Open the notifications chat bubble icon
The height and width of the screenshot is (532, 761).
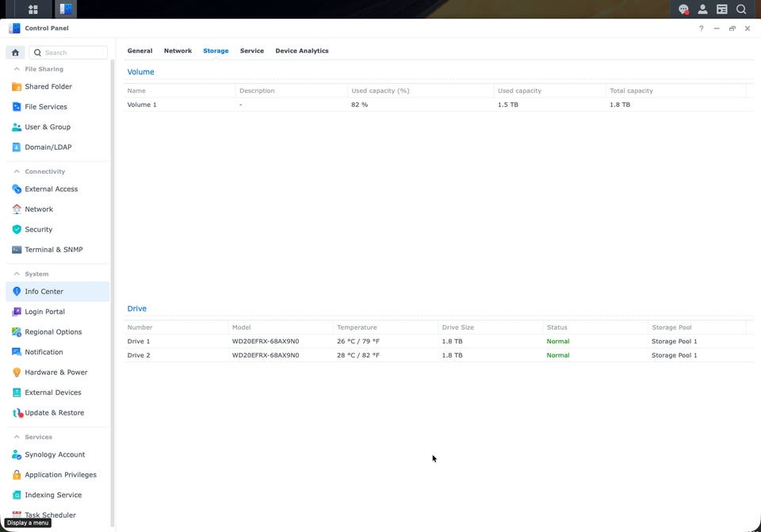point(683,10)
